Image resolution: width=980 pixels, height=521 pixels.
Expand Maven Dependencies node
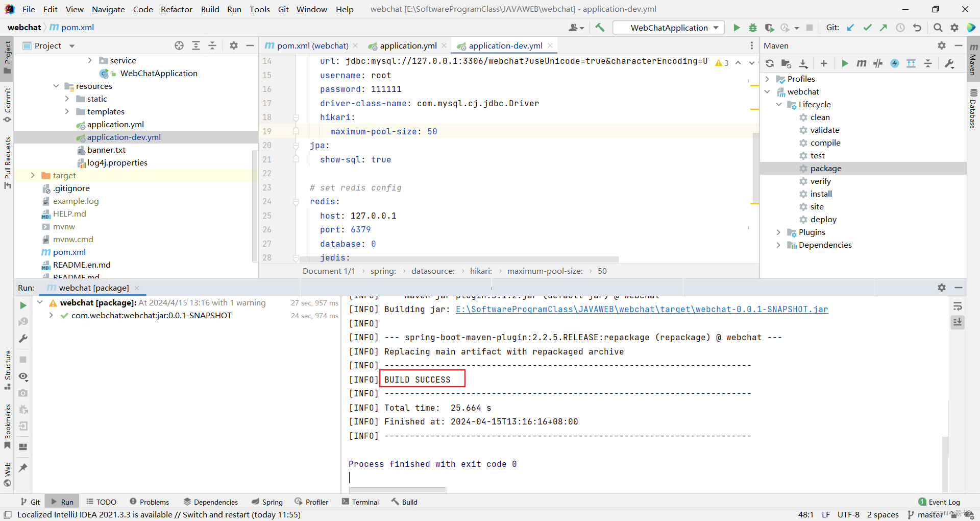coord(779,245)
